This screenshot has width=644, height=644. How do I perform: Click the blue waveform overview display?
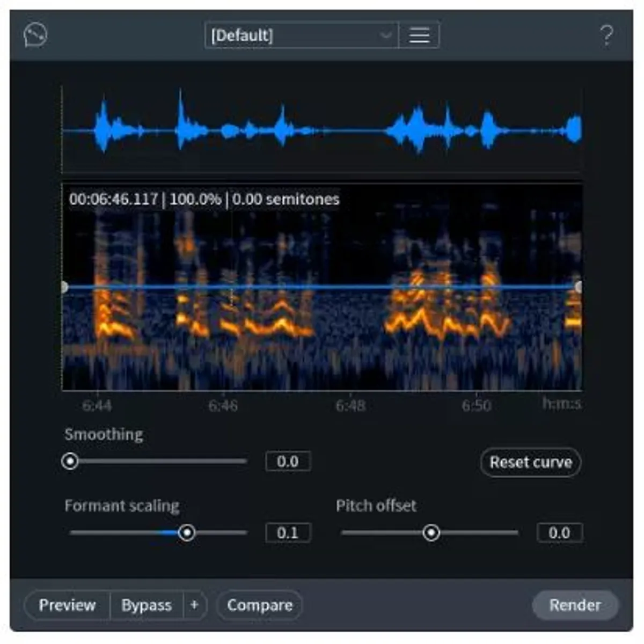tap(322, 127)
